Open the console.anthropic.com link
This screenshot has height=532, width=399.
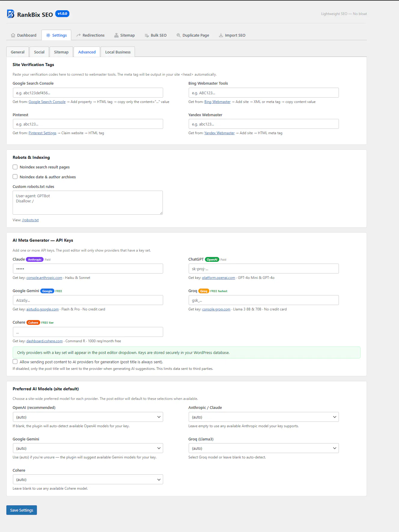(x=44, y=278)
